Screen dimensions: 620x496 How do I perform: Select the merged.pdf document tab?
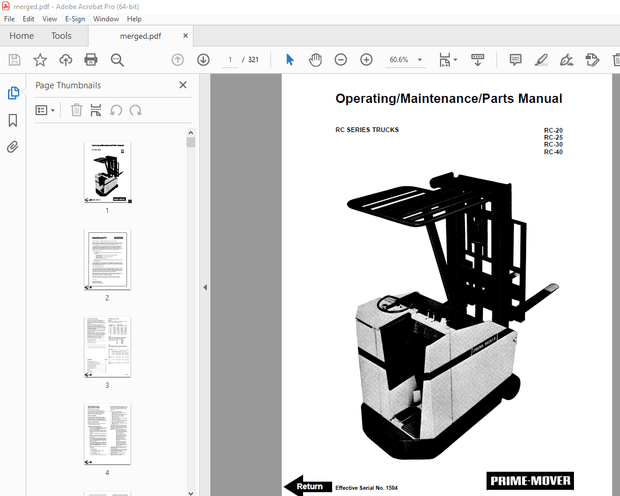140,36
